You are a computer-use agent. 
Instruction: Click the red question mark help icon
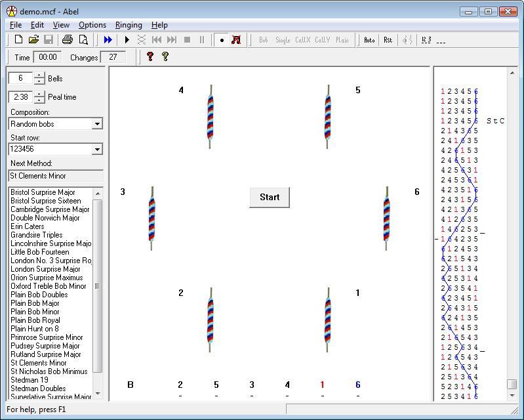(150, 56)
